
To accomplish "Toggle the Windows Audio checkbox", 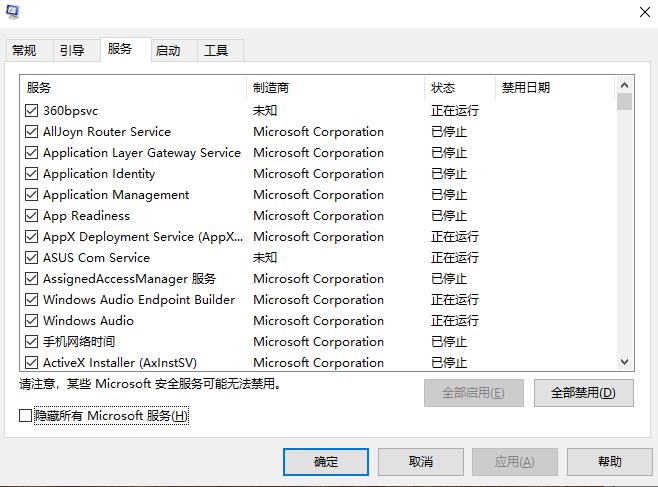I will tap(31, 320).
